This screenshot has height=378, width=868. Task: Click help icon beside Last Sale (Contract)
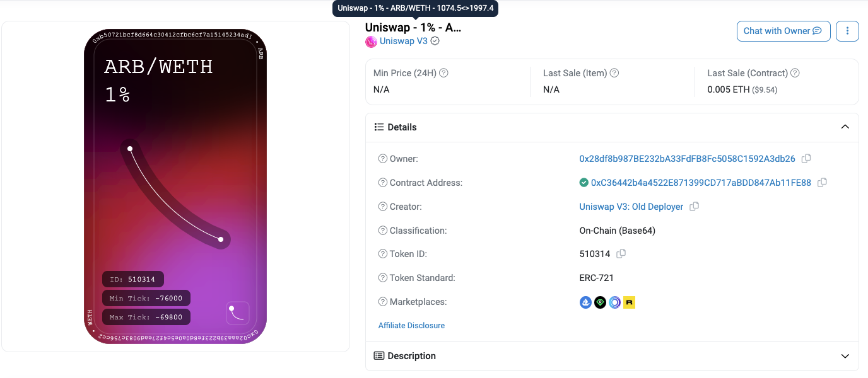[x=795, y=73]
